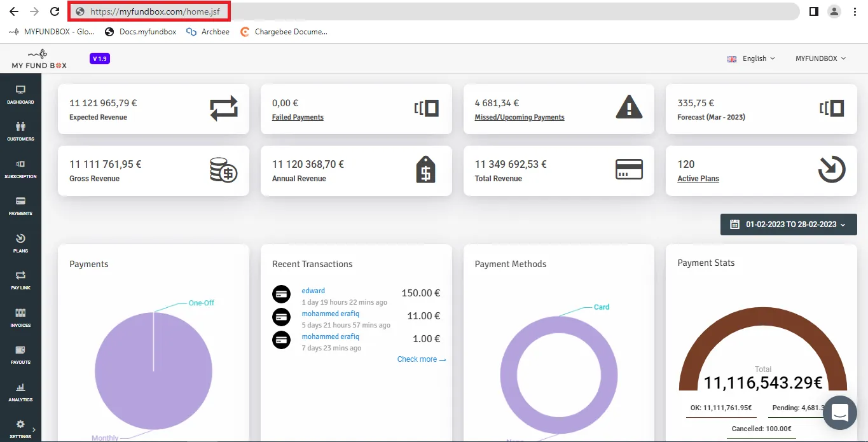Click the Expected Revenue recurring arrows icon

(x=223, y=108)
